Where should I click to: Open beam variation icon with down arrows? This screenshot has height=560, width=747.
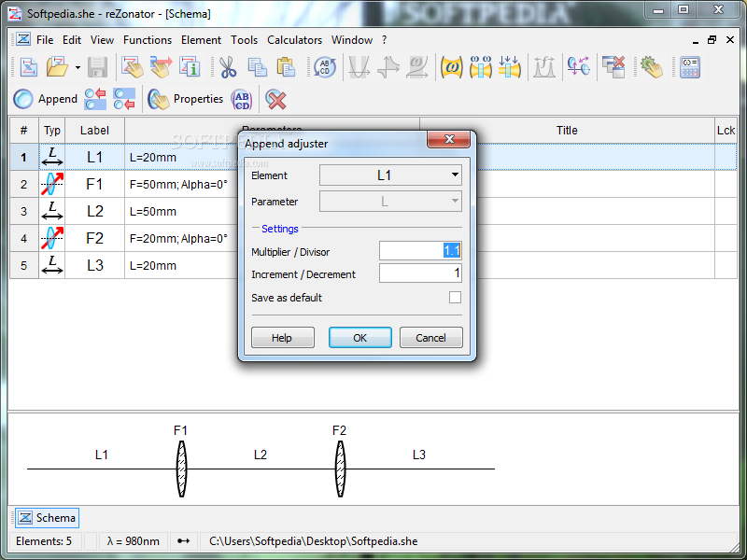[509, 67]
